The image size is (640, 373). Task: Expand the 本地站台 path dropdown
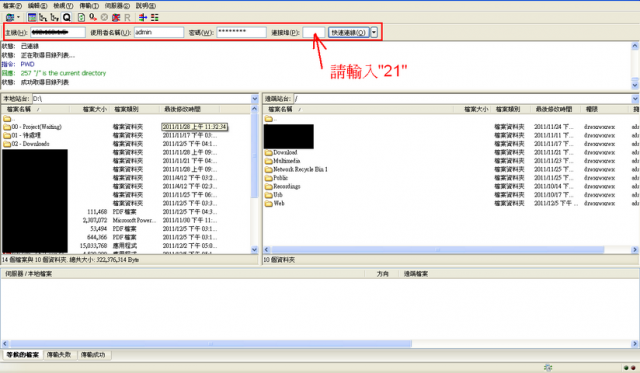255,99
